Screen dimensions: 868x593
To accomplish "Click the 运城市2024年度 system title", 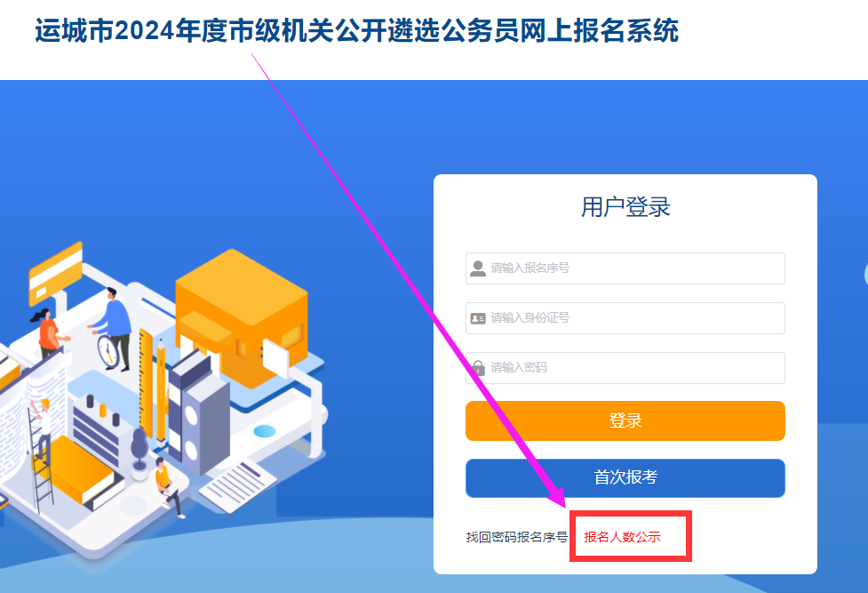I will click(x=356, y=30).
